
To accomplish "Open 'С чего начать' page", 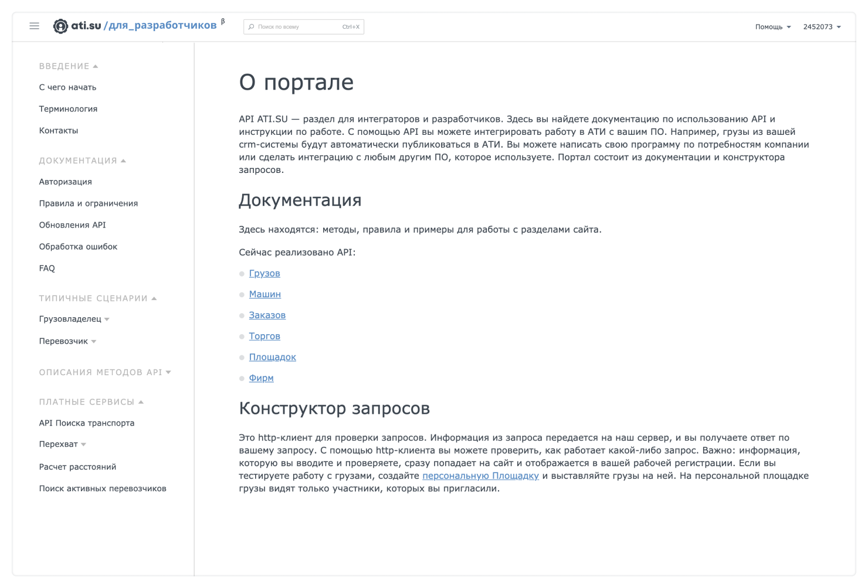I will click(x=68, y=87).
